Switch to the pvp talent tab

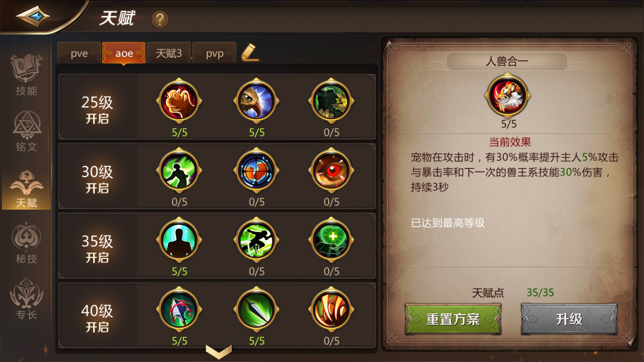tap(214, 53)
